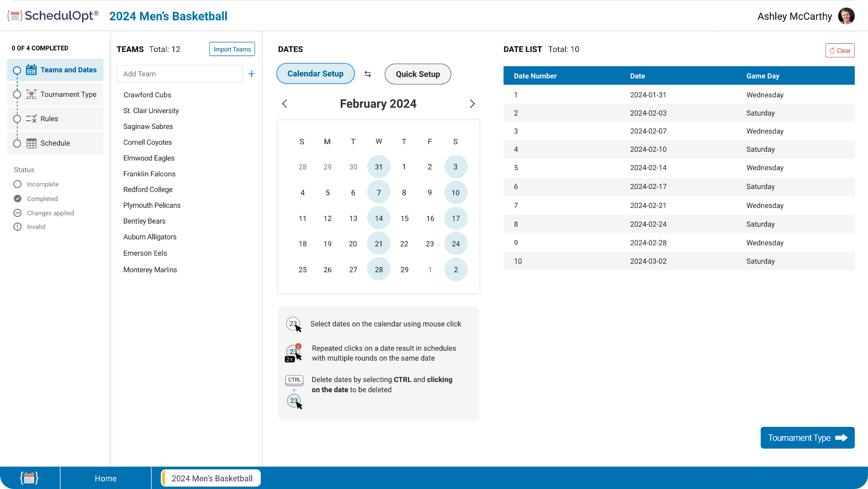The height and width of the screenshot is (489, 868).
Task: Toggle February 7 on the calendar
Action: (378, 193)
